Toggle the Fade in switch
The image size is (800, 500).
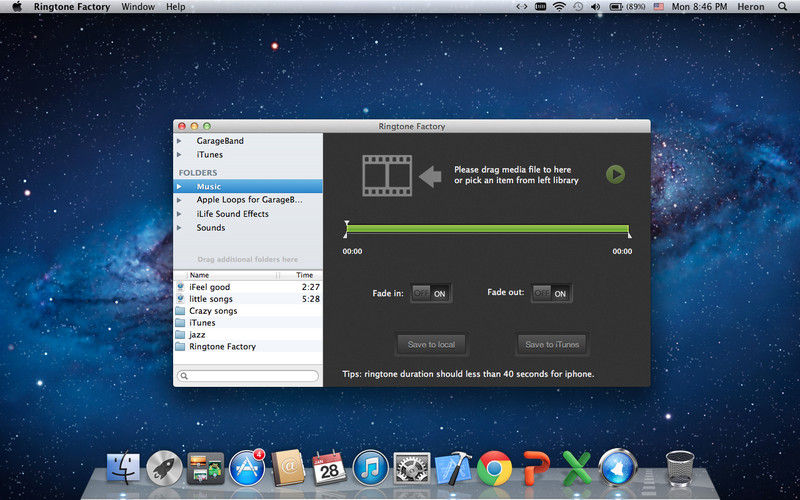[430, 293]
